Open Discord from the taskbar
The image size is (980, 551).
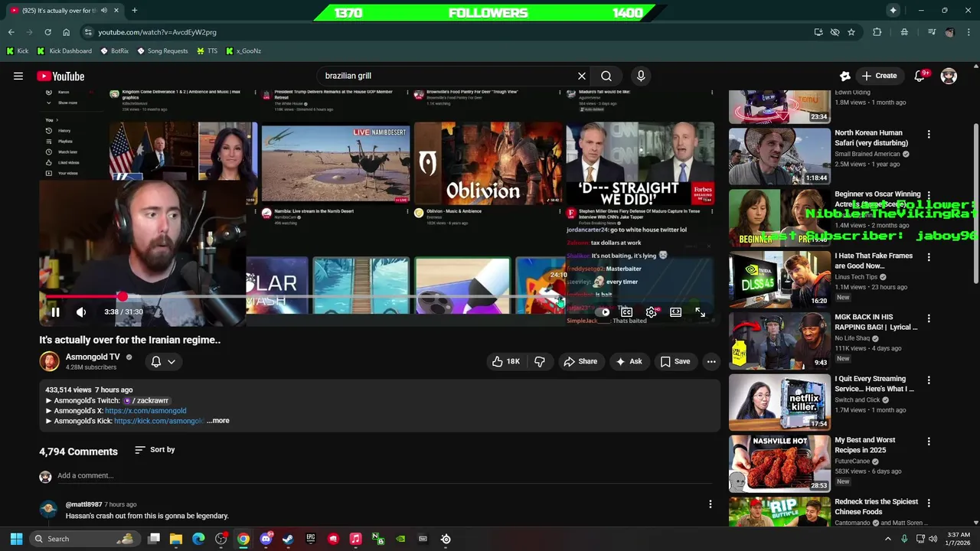click(266, 539)
